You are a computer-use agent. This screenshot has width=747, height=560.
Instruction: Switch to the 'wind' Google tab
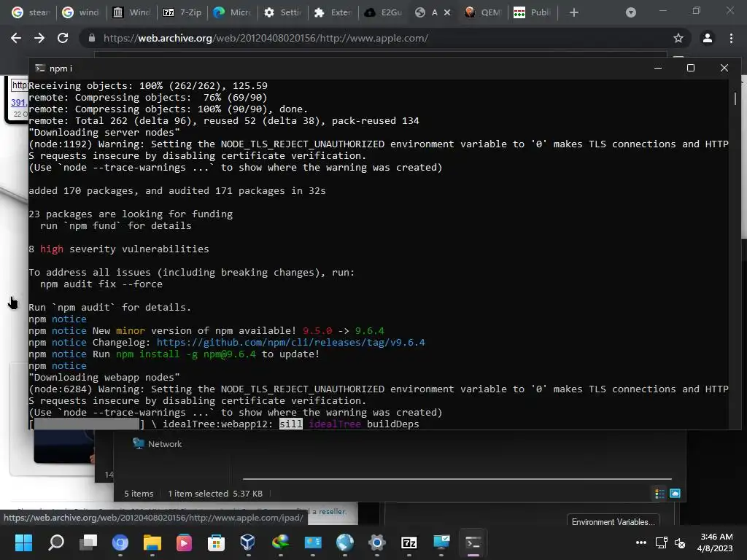[x=81, y=13]
